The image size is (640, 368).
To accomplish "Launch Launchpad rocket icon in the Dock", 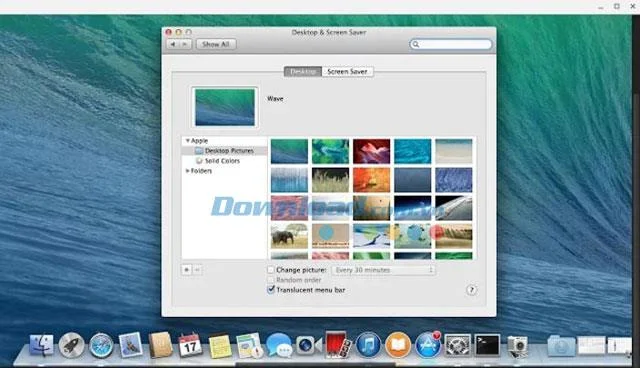I will tap(71, 345).
